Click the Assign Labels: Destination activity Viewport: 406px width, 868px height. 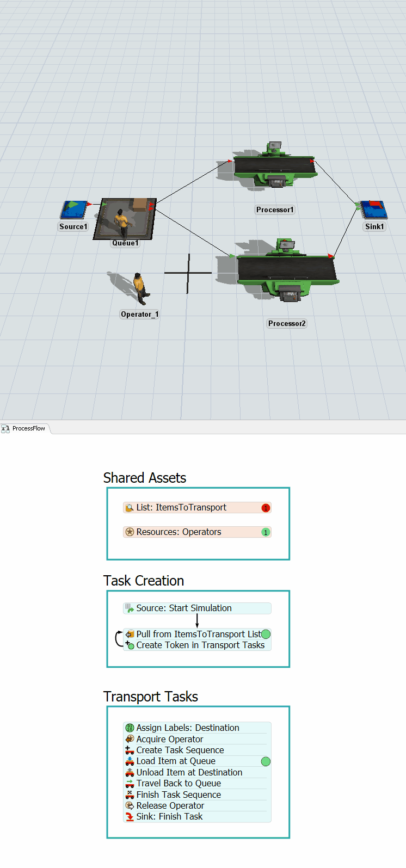pos(188,728)
